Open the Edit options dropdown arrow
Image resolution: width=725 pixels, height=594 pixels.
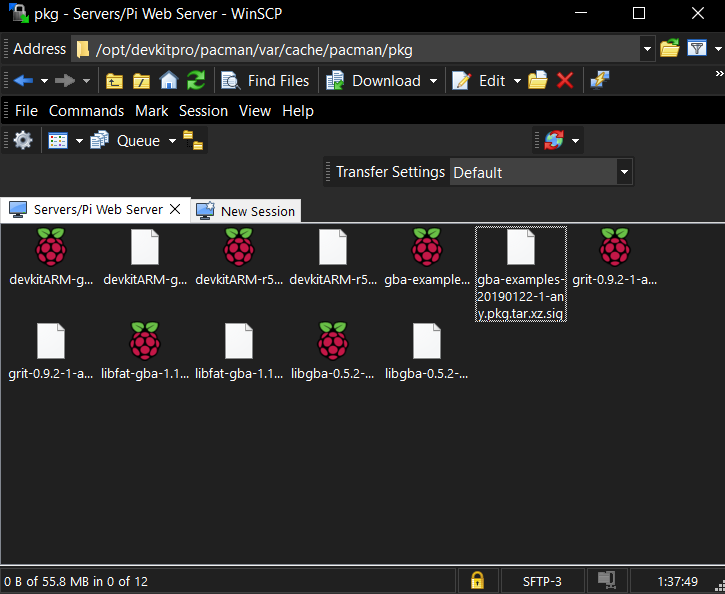coord(517,81)
